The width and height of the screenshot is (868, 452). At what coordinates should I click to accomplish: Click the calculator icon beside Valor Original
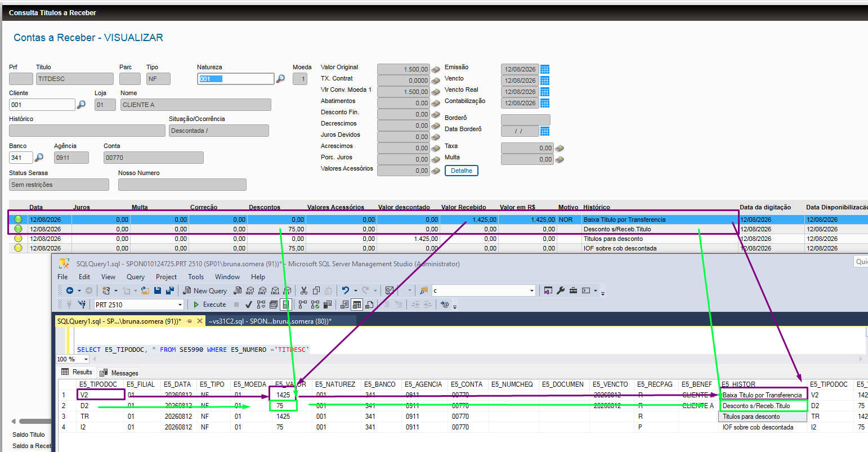pos(436,69)
